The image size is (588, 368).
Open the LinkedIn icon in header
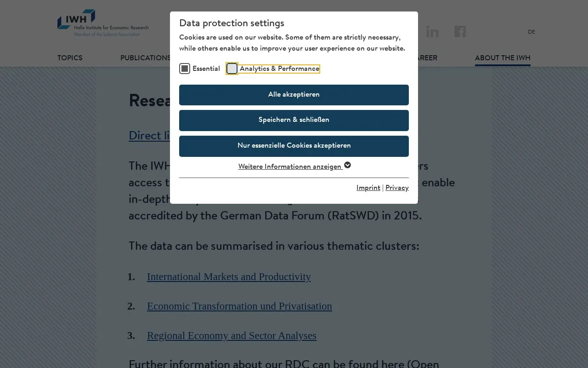point(432,31)
